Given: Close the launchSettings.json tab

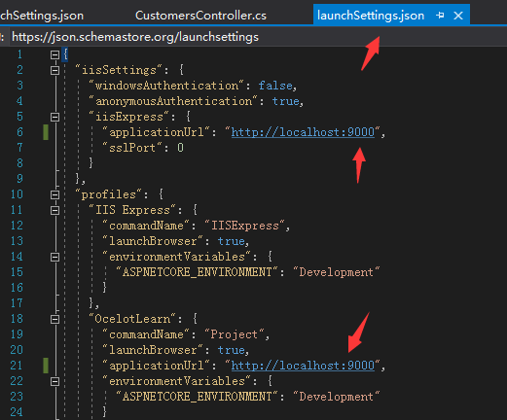Looking at the screenshot, I should 458,16.
